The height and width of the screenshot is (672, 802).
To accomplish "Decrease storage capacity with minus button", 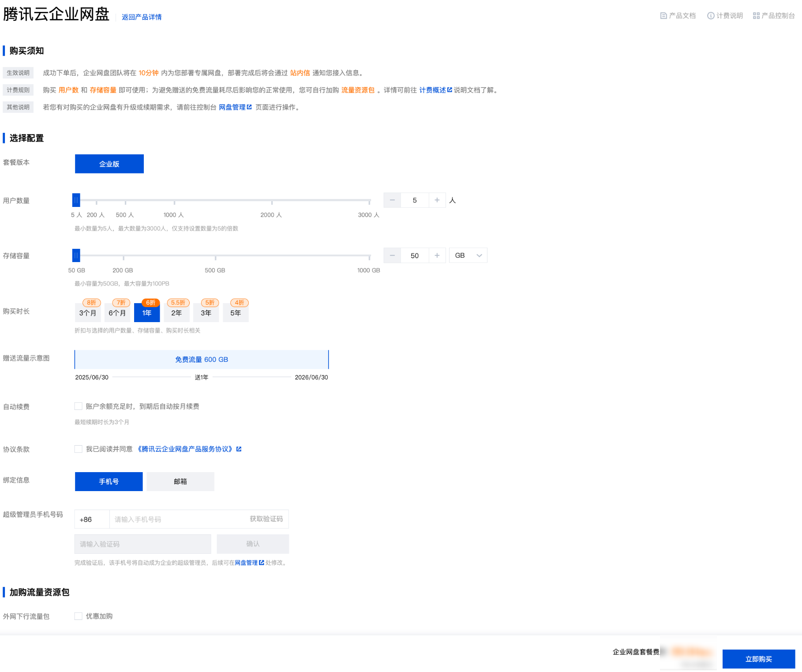I will tap(392, 255).
